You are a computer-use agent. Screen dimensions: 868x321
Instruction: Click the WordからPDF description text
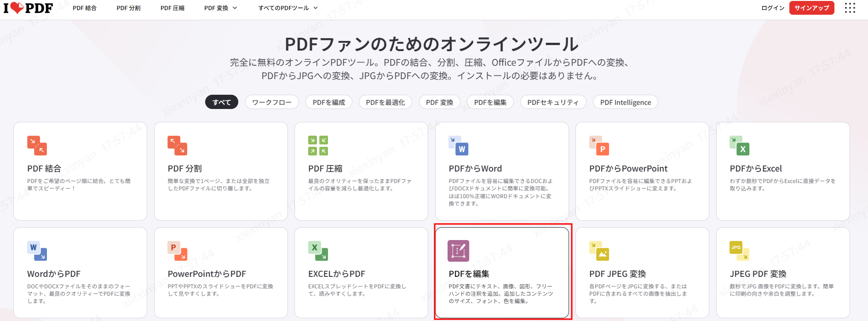79,294
